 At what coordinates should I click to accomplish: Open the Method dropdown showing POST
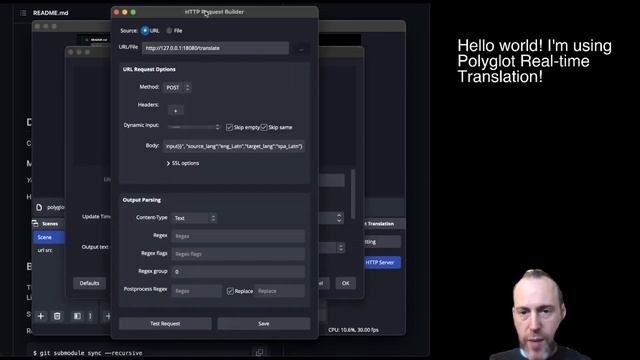177,87
